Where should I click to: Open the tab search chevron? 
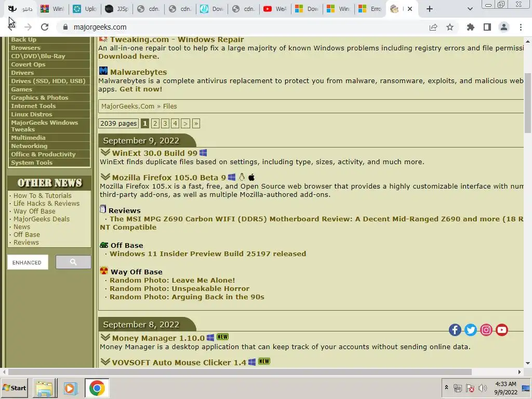470,9
